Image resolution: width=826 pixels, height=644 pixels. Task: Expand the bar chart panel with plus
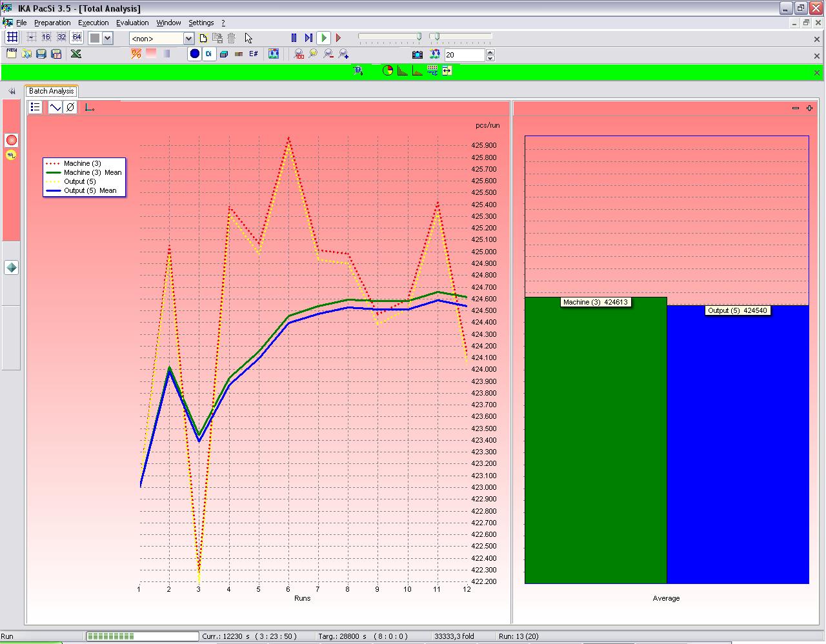click(x=810, y=108)
